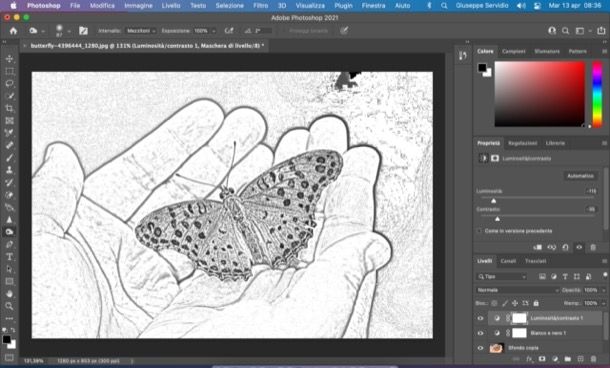The height and width of the screenshot is (368, 610).
Task: Click the Automatico button
Action: (x=580, y=176)
